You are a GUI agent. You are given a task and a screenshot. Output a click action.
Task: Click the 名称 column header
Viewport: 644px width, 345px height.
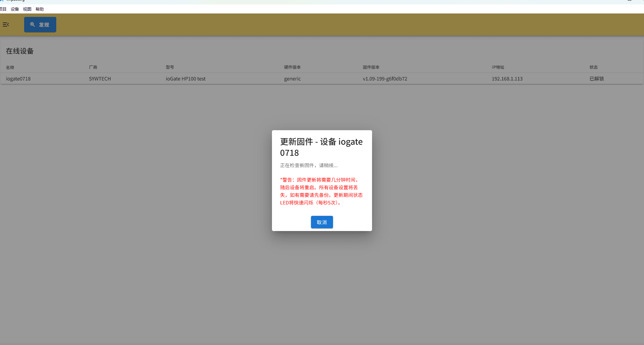click(x=10, y=67)
